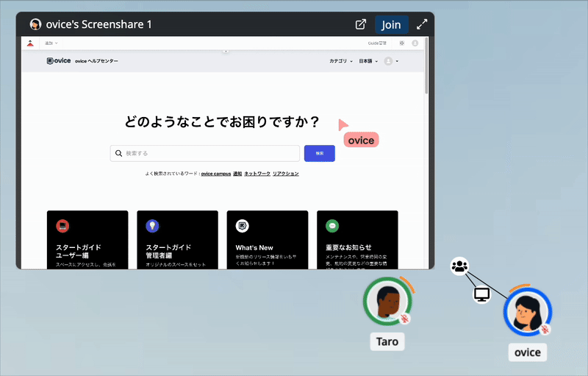Open the ネットワーク keyword link
Image resolution: width=588 pixels, height=376 pixels.
pos(257,174)
